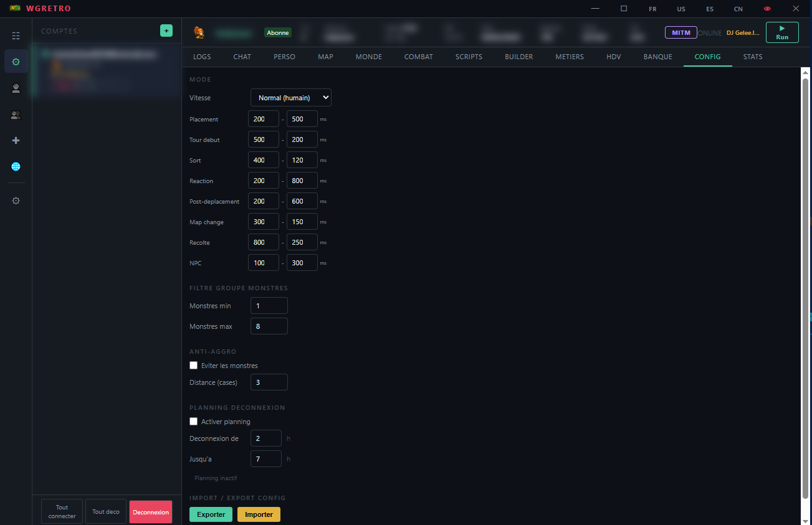
Task: Open the BANQUE tab
Action: (658, 57)
